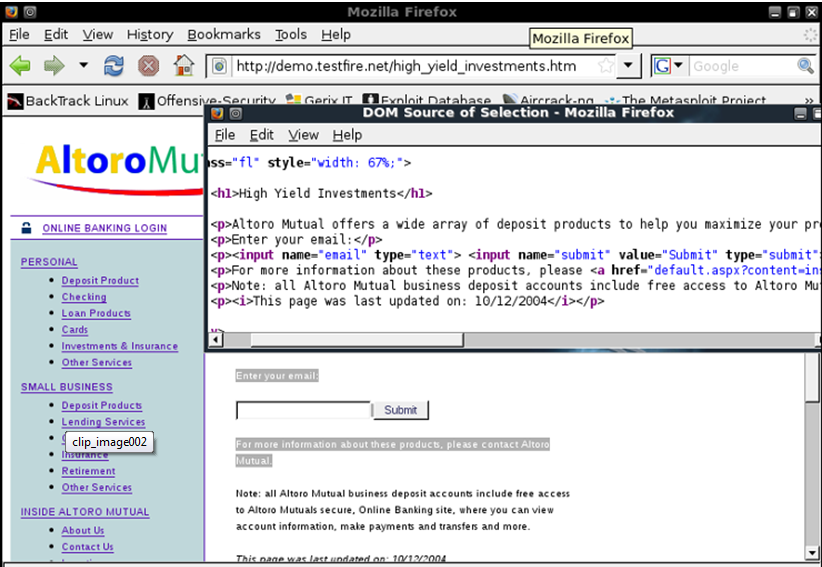Open the PERSONAL section link

pos(49,262)
